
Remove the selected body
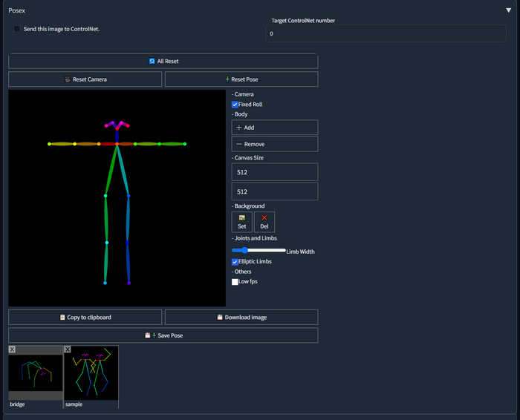coord(274,144)
